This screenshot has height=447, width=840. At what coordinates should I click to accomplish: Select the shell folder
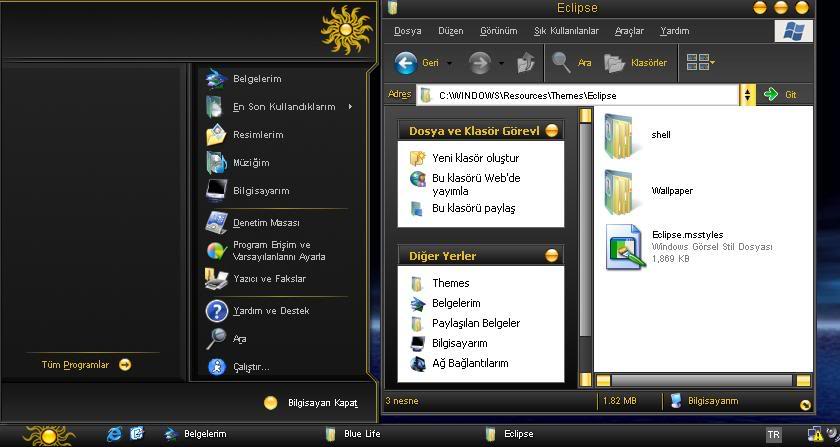(638, 135)
